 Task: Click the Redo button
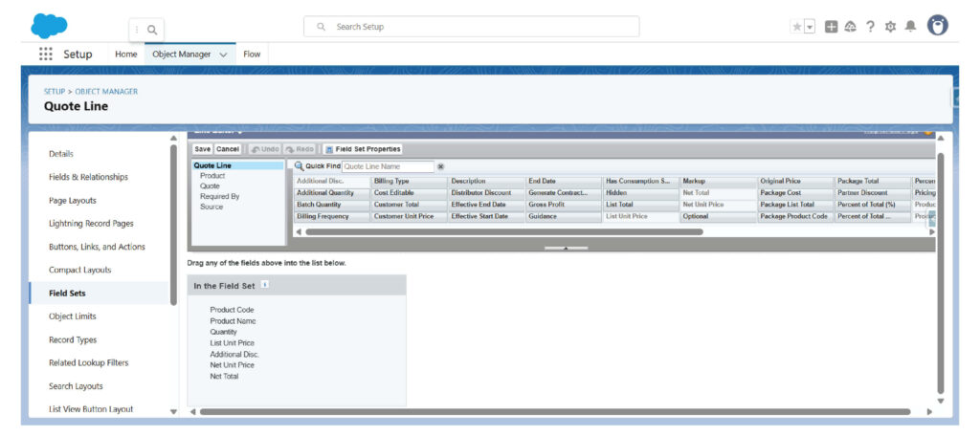point(300,149)
